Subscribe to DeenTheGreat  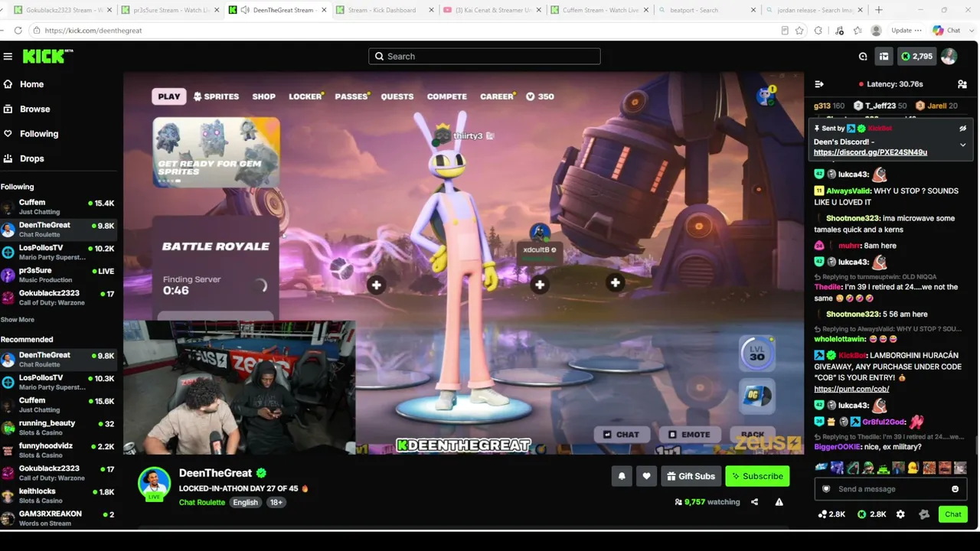click(757, 476)
